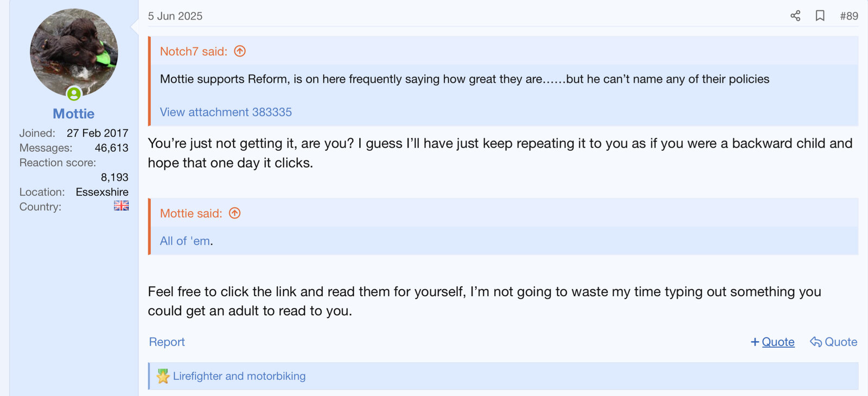Click the UK flag country icon

pos(121,206)
